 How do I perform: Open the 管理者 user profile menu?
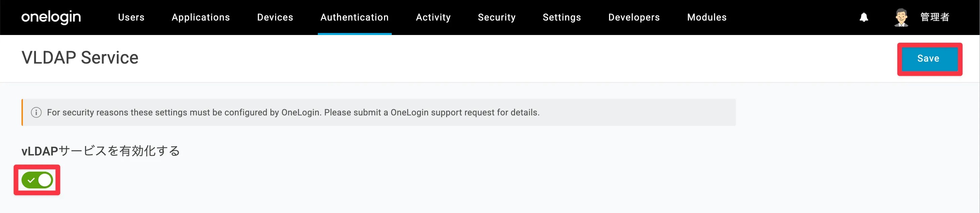point(935,17)
